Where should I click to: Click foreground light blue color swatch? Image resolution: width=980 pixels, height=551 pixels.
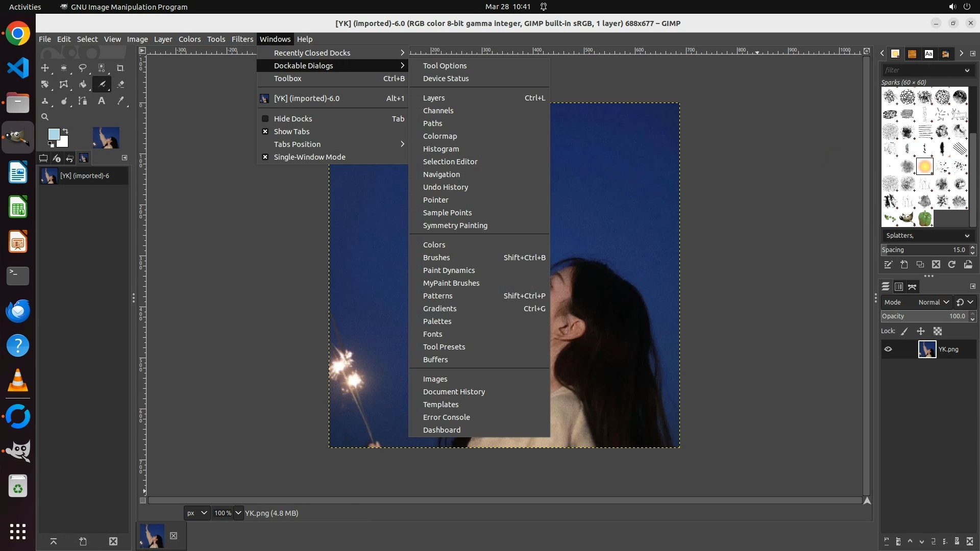pyautogui.click(x=53, y=134)
